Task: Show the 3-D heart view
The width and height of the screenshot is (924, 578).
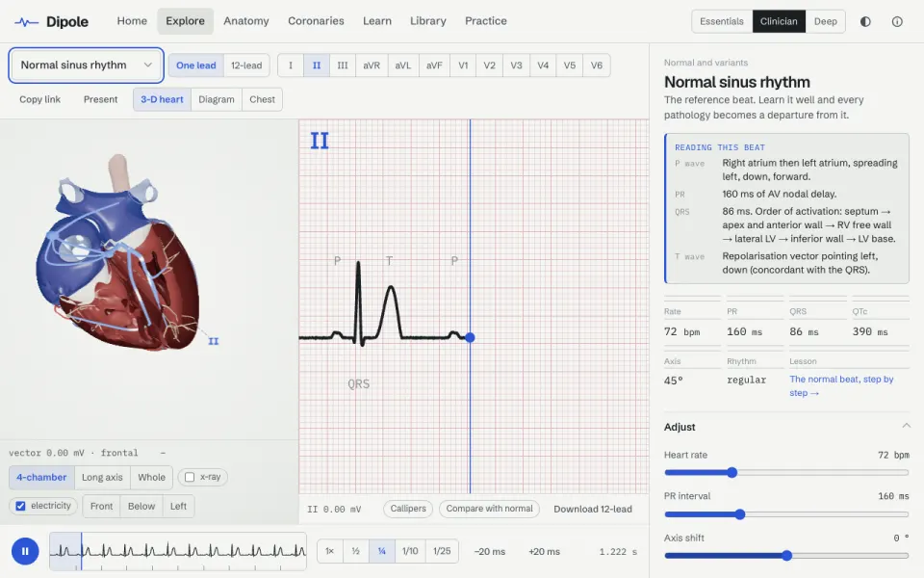Action: 162,99
